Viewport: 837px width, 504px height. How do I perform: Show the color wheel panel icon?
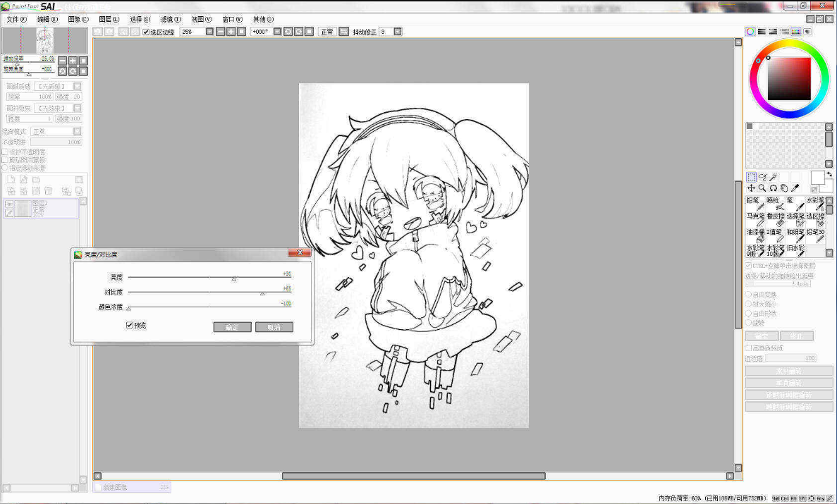750,32
